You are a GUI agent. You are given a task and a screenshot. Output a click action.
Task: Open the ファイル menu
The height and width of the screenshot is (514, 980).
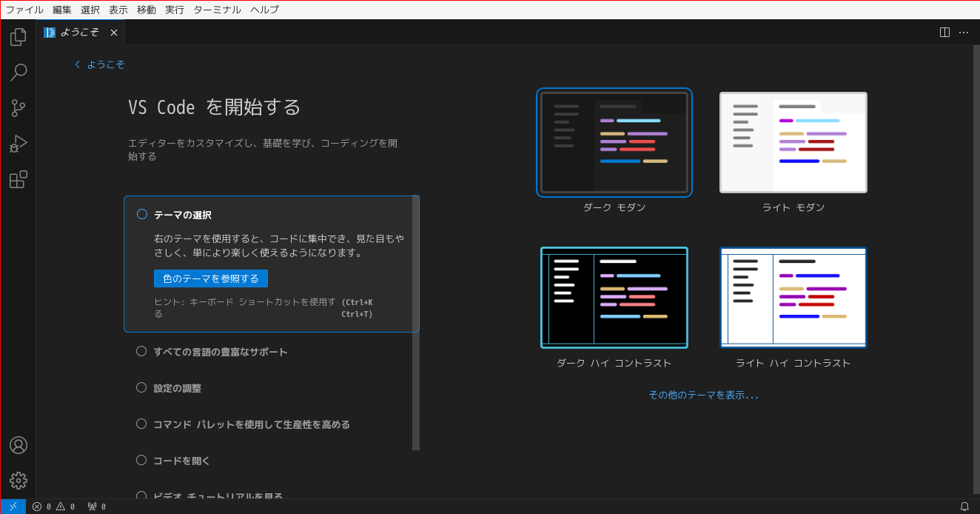(x=24, y=10)
